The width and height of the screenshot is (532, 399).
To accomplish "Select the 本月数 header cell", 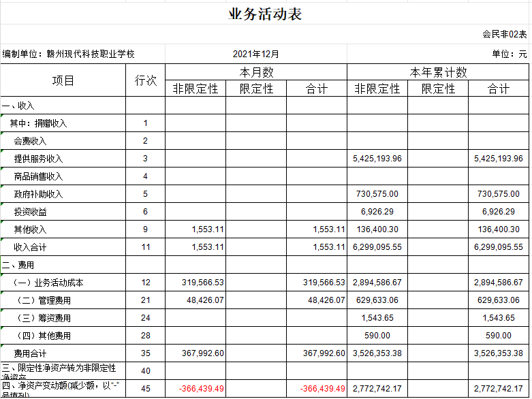I will point(255,72).
